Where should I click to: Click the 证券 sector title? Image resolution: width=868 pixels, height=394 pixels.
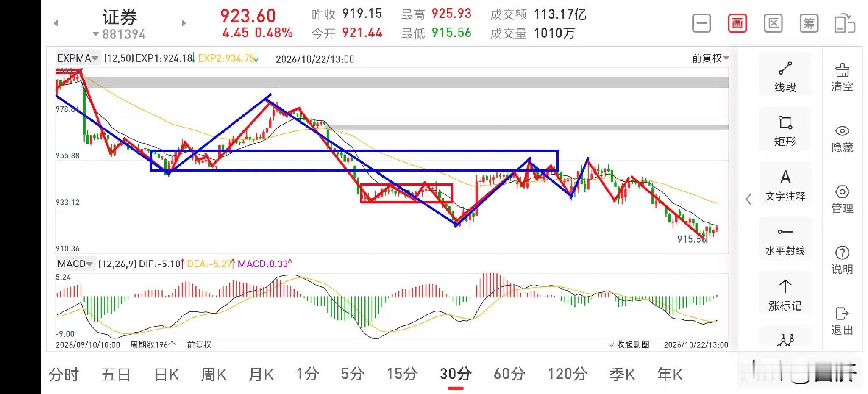pyautogui.click(x=120, y=17)
